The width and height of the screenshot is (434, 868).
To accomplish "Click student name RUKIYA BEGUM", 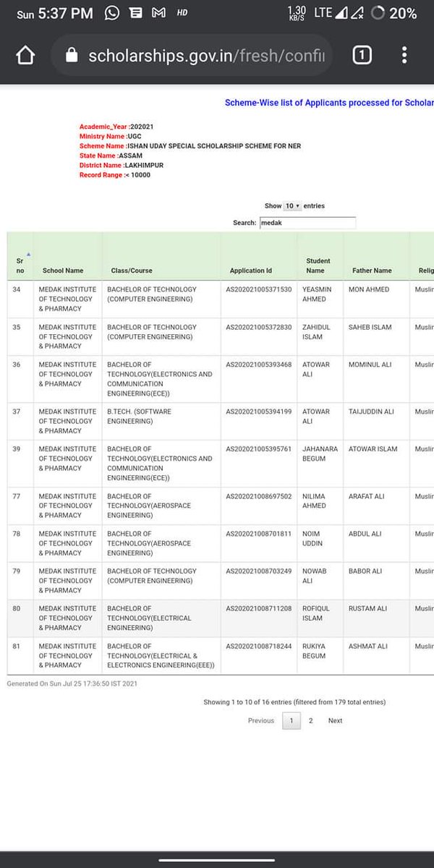I will tap(314, 652).
